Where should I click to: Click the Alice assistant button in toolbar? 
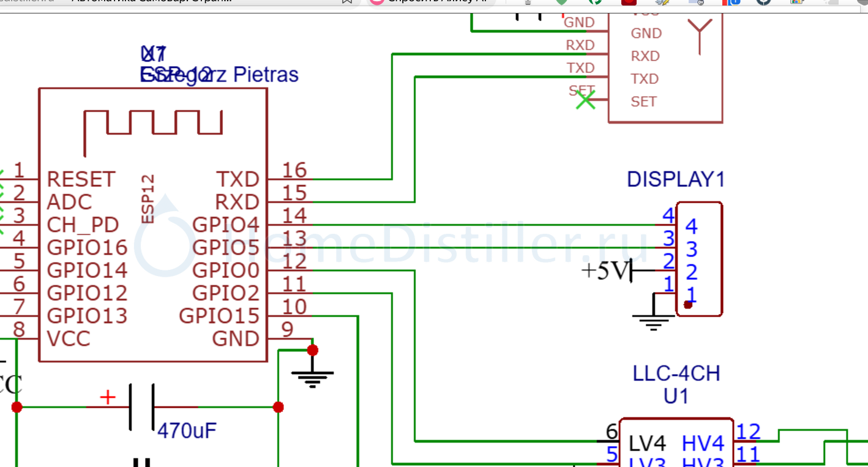[x=428, y=2]
